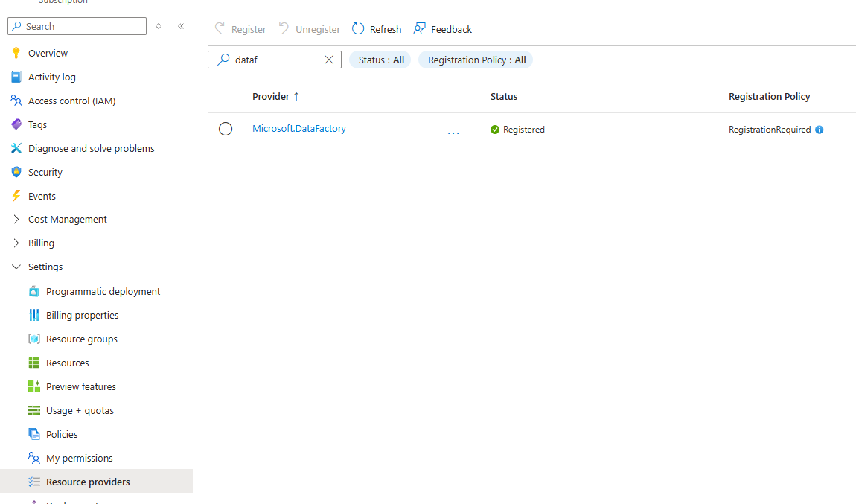Open the Microsoft.DataFactory provider details
Screen dimensions: 856x504
(x=298, y=128)
